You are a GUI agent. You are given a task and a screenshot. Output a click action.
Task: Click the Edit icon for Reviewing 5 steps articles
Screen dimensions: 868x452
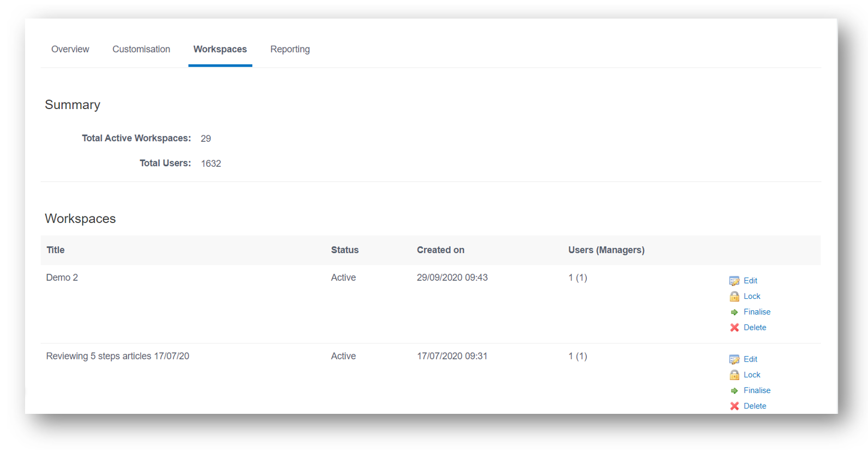tap(734, 359)
